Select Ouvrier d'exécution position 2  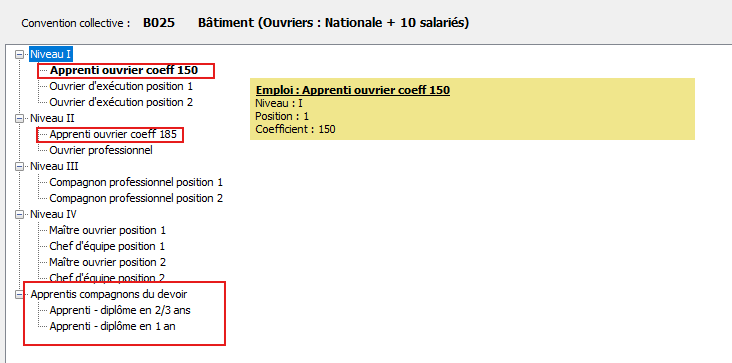coord(121,102)
